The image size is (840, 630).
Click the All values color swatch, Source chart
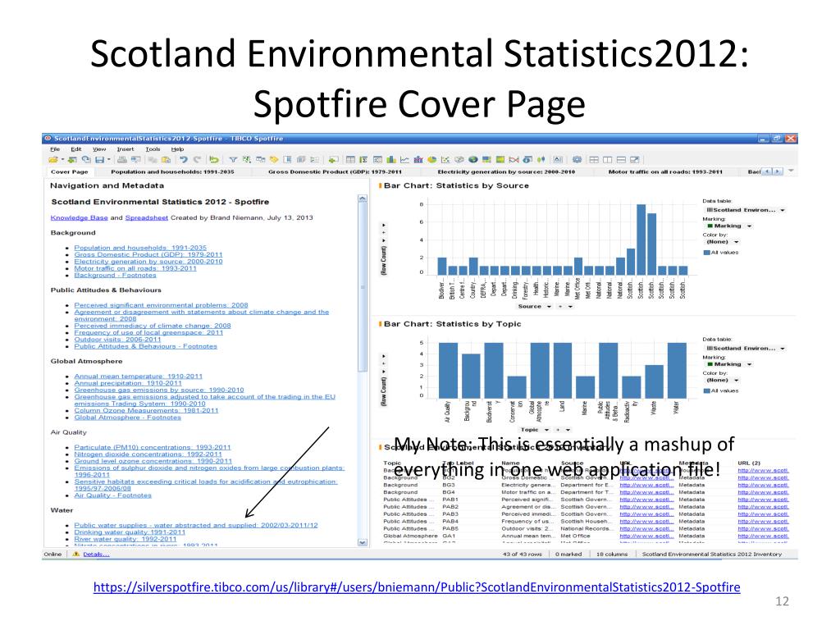[706, 253]
